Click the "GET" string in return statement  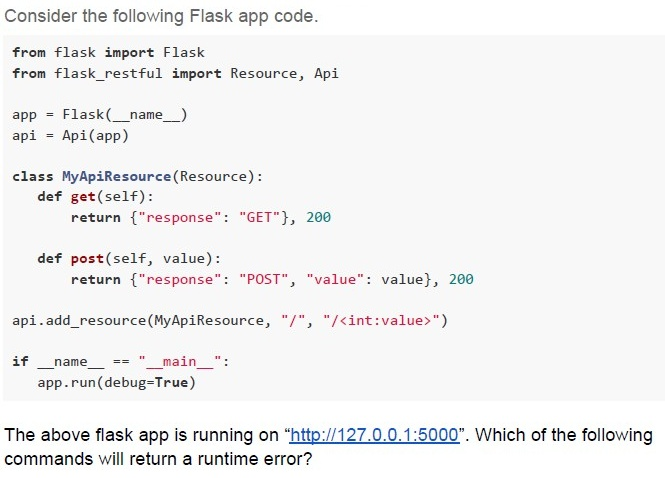click(x=259, y=218)
